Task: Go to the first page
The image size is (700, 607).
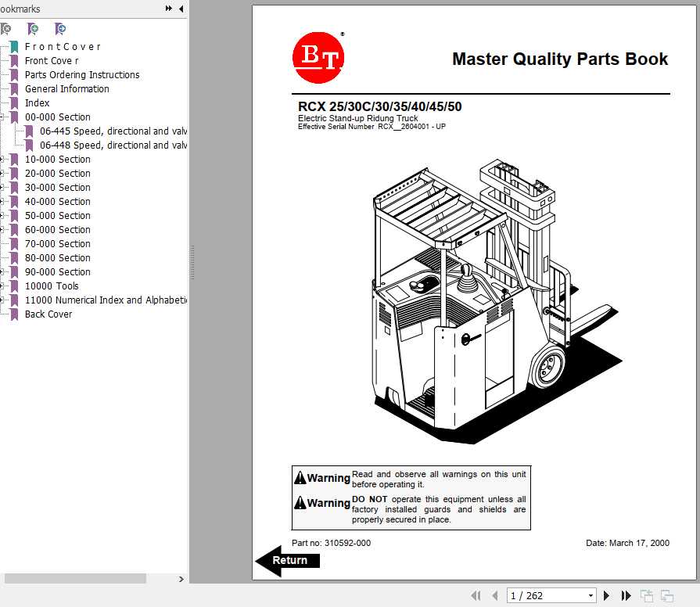Action: [x=476, y=595]
